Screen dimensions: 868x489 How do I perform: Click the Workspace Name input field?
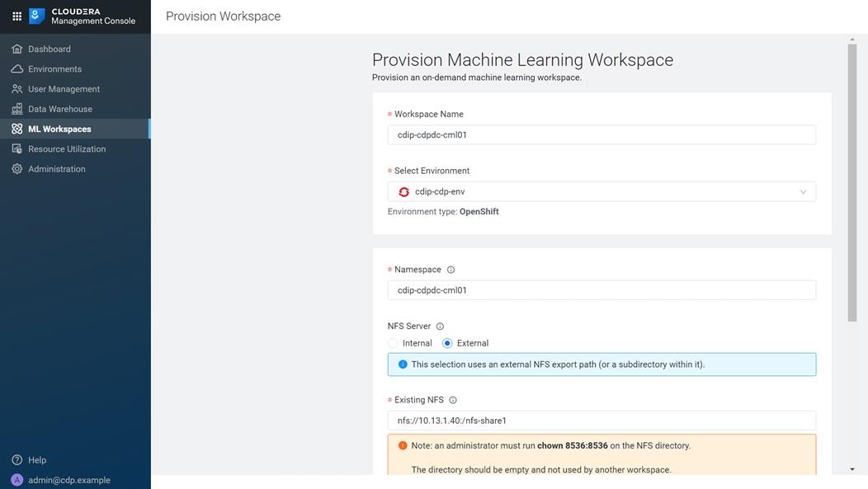click(x=601, y=134)
